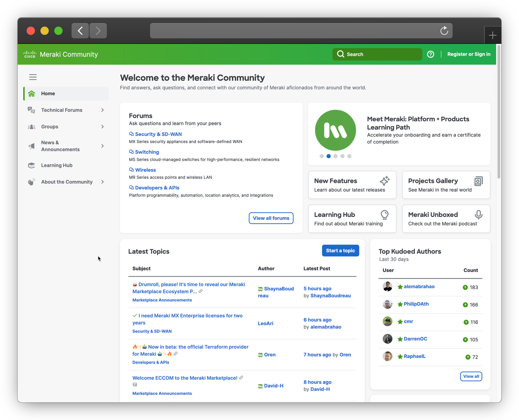Expand the Groups sidebar chevron
519x420 pixels.
(x=102, y=127)
